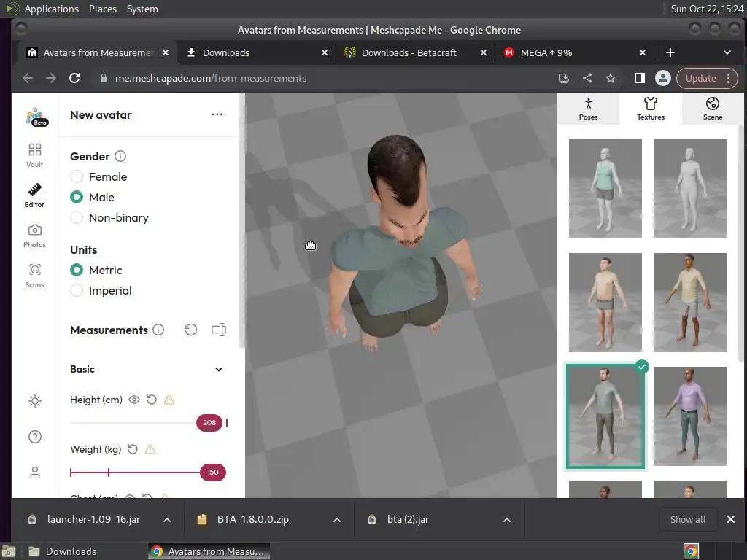This screenshot has height=560, width=747.
Task: Open options for launcher-1.09_16.jar download
Action: click(x=167, y=520)
